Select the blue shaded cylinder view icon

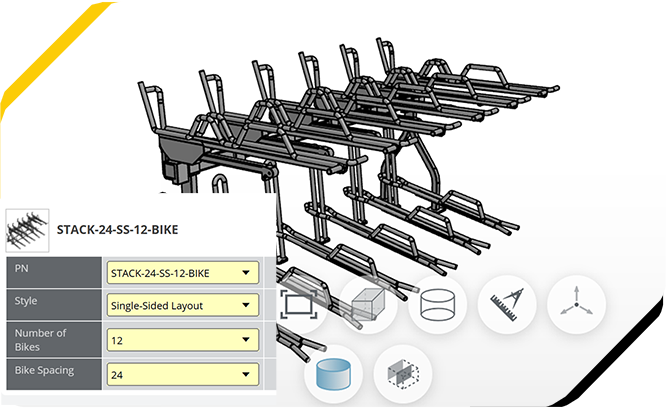[334, 374]
